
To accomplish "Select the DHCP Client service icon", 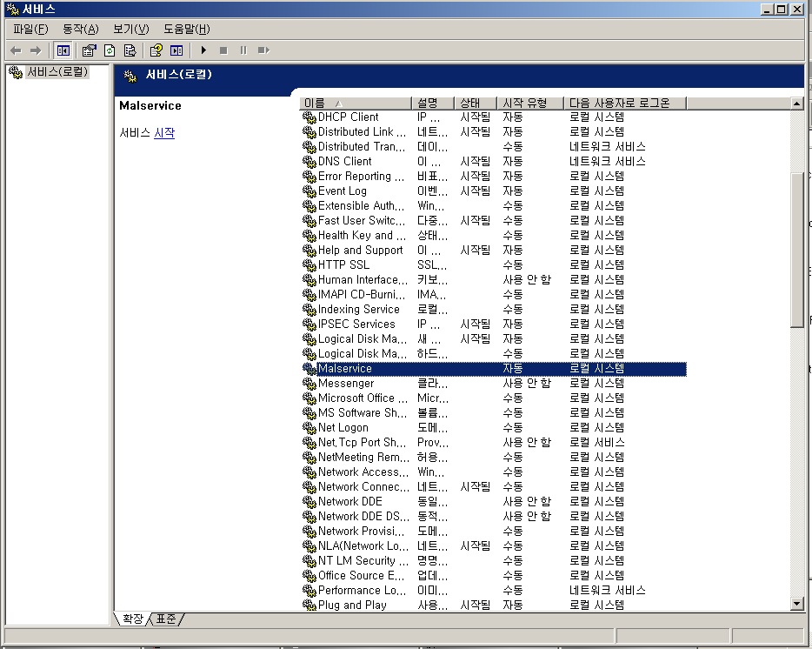I will (309, 117).
